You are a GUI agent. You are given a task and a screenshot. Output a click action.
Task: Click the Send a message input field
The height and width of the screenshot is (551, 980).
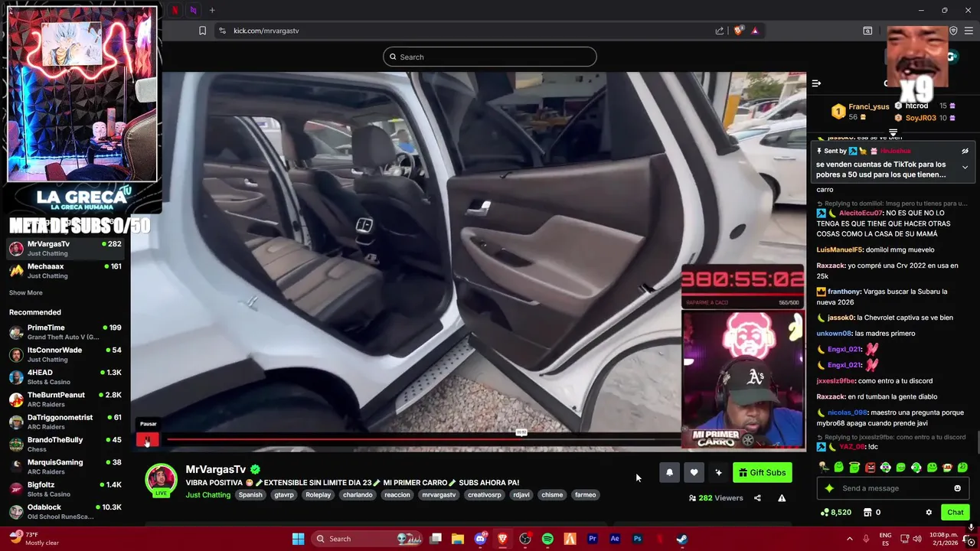[893, 488]
